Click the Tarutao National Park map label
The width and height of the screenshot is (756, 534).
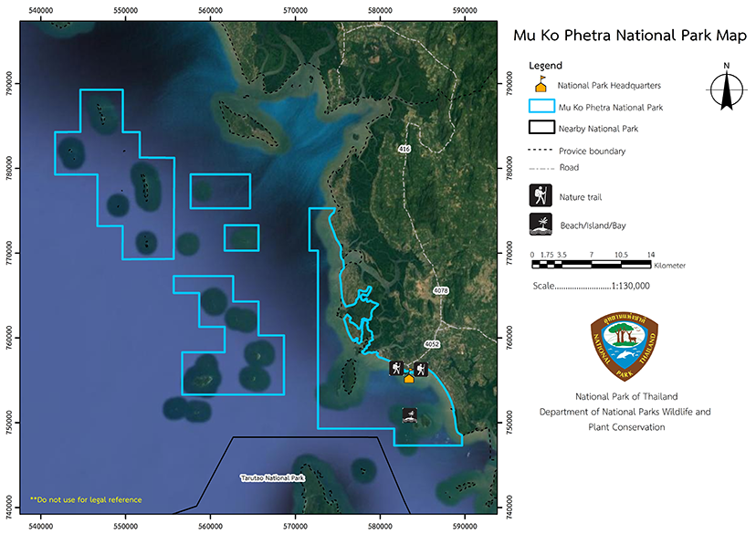click(272, 477)
